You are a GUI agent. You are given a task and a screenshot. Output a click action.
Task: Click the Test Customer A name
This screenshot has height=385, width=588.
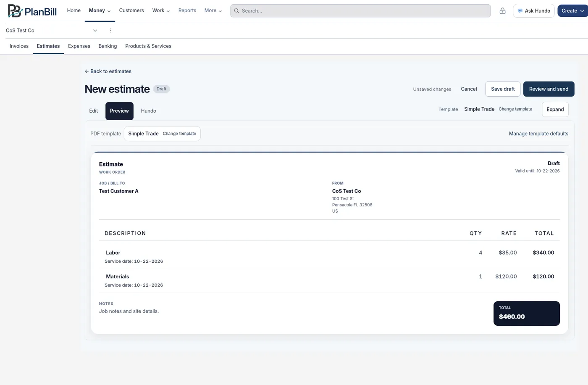(119, 191)
